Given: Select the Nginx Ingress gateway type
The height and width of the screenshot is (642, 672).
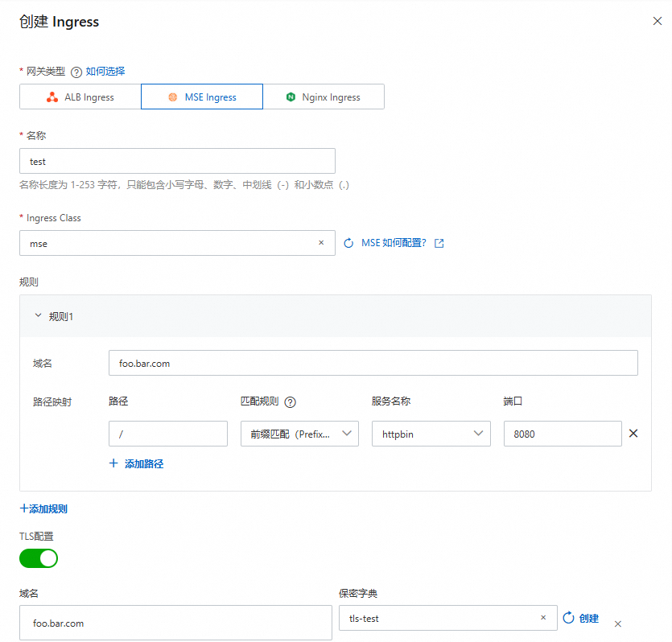Looking at the screenshot, I should [x=324, y=97].
